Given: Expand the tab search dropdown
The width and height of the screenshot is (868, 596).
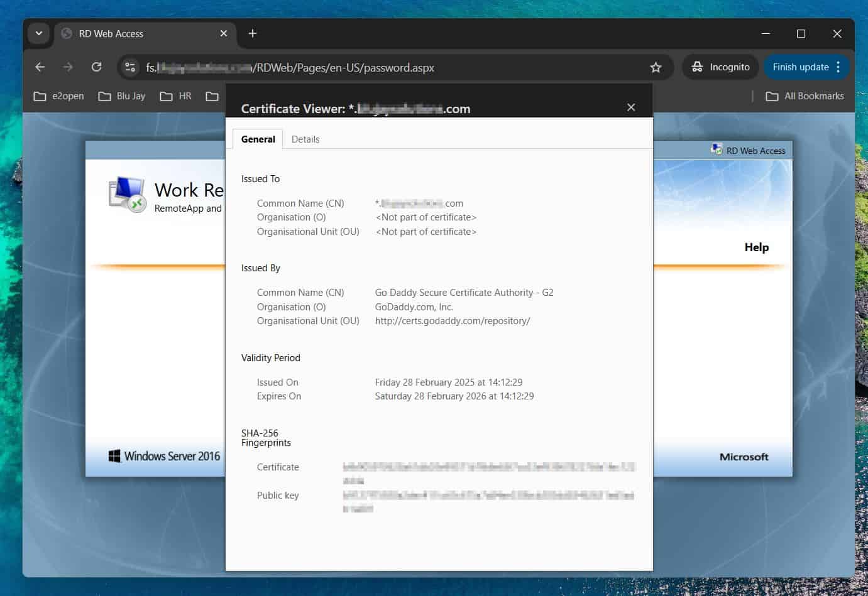Looking at the screenshot, I should [39, 34].
